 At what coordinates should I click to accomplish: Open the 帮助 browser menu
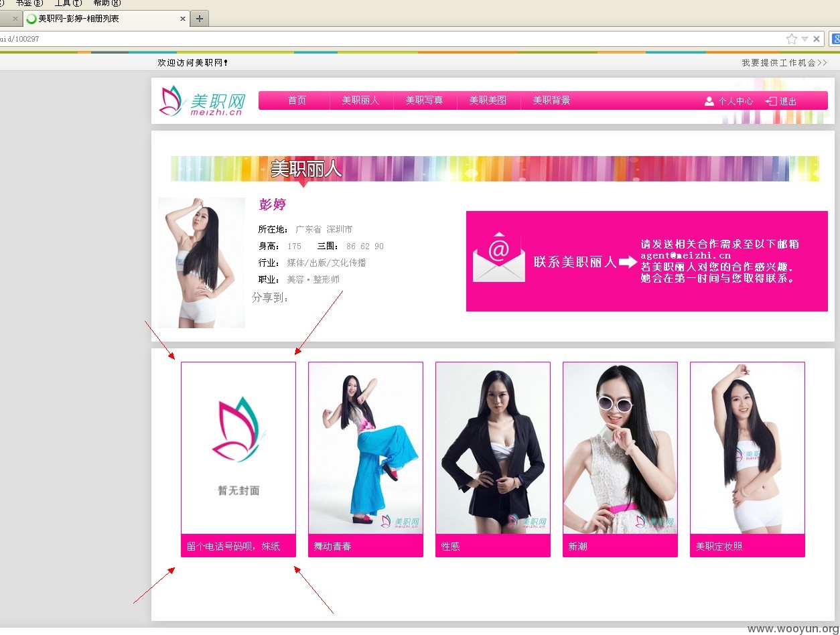tap(107, 3)
